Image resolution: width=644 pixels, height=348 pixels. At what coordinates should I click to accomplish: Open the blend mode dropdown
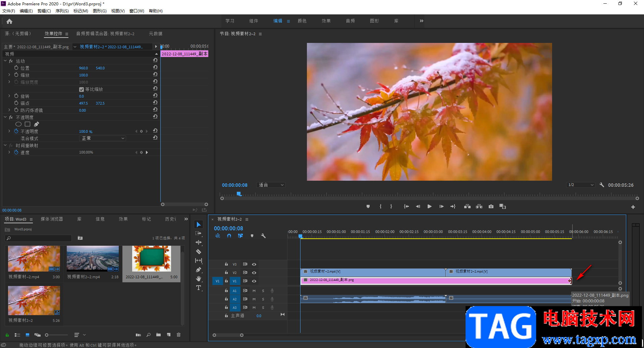pyautogui.click(x=103, y=138)
